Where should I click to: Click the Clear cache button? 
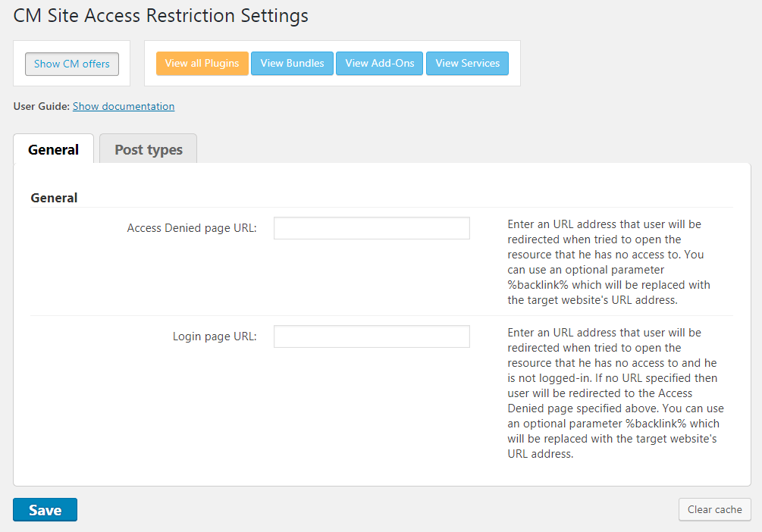[x=714, y=510]
